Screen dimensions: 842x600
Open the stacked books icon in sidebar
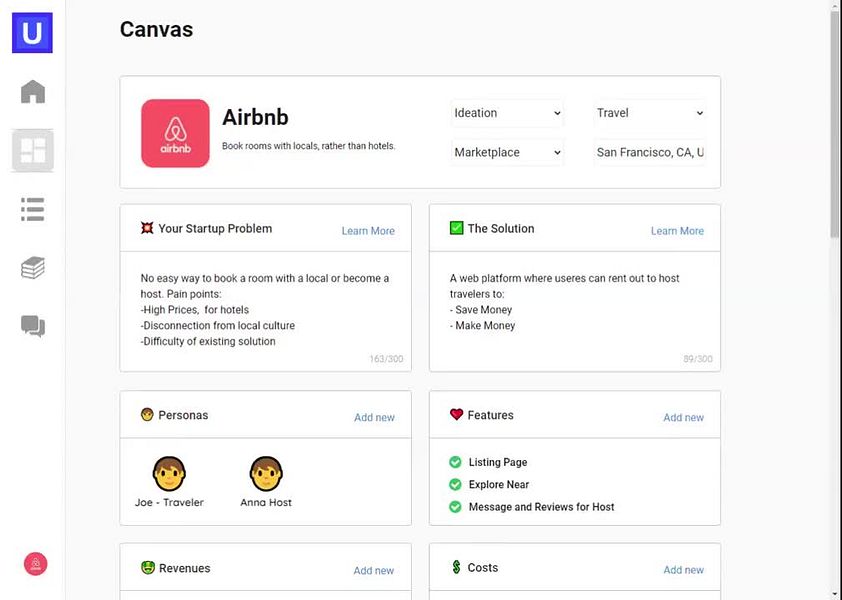(33, 268)
